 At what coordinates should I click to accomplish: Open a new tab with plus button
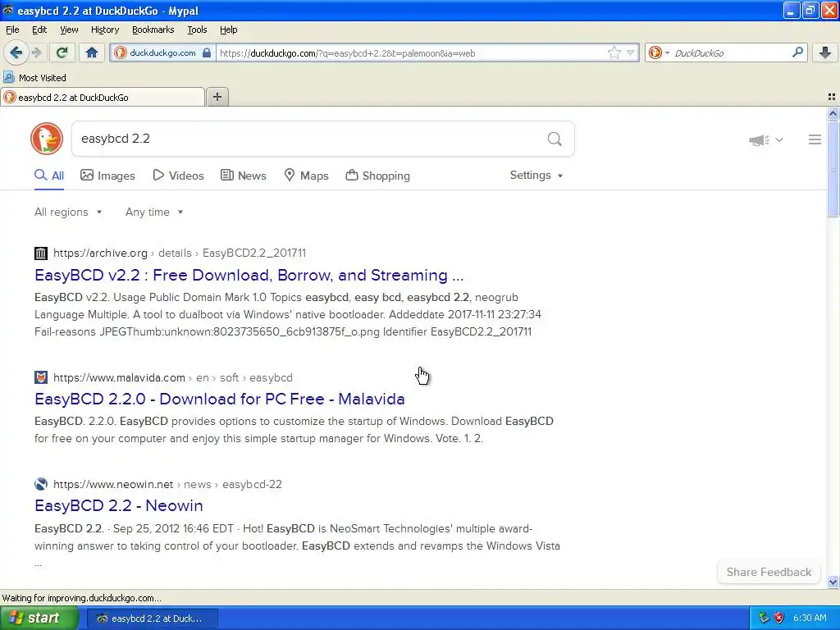217,97
